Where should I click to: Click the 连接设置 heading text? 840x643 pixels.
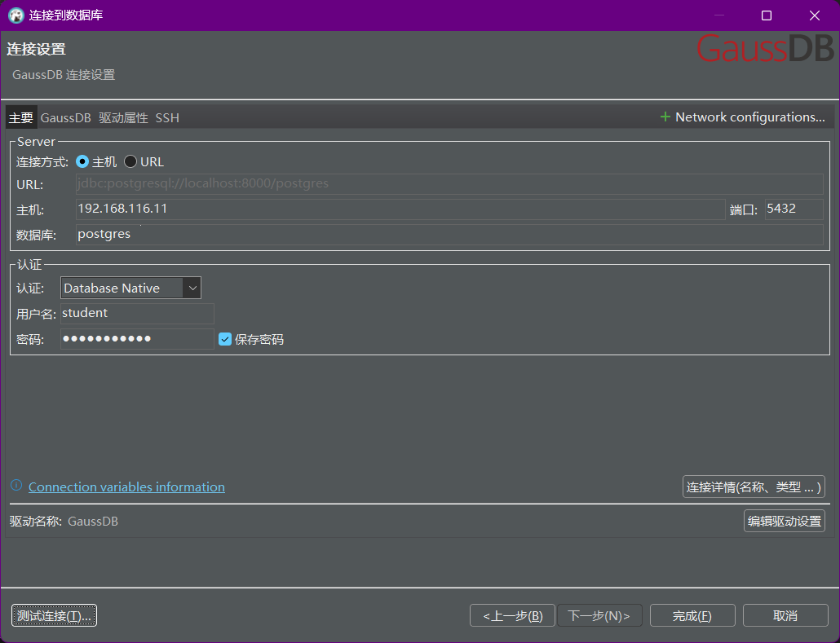click(36, 49)
